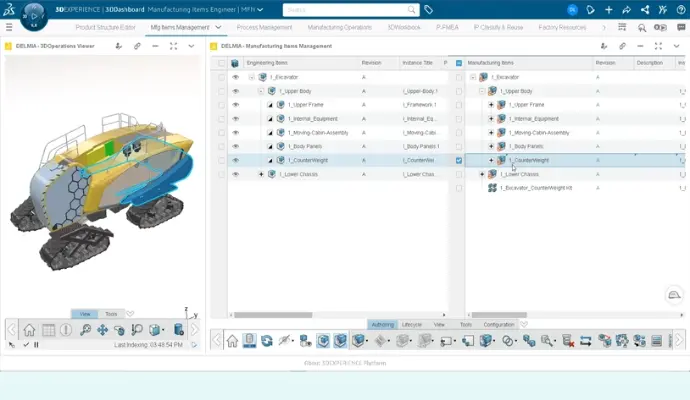
Task: Open Mfg Items Management tab dropdown arrow
Action: [218, 27]
